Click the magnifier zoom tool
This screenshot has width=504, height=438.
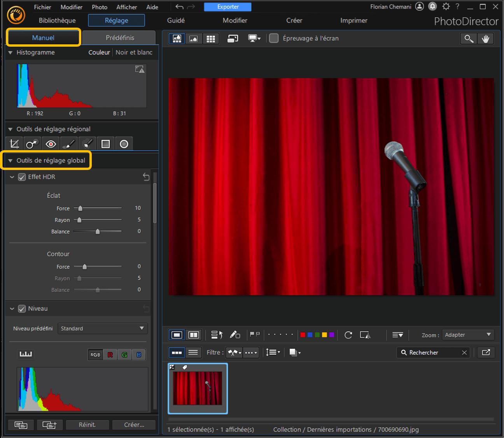click(469, 39)
